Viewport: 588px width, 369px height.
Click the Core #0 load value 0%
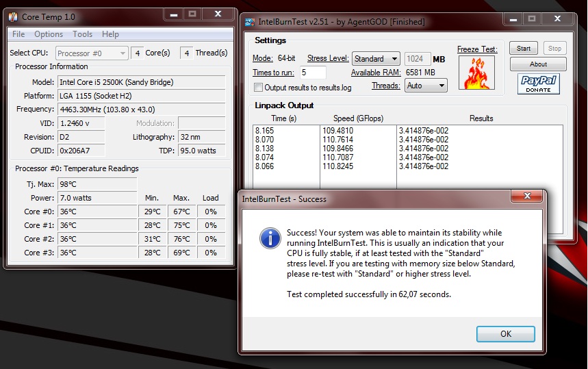click(x=211, y=212)
